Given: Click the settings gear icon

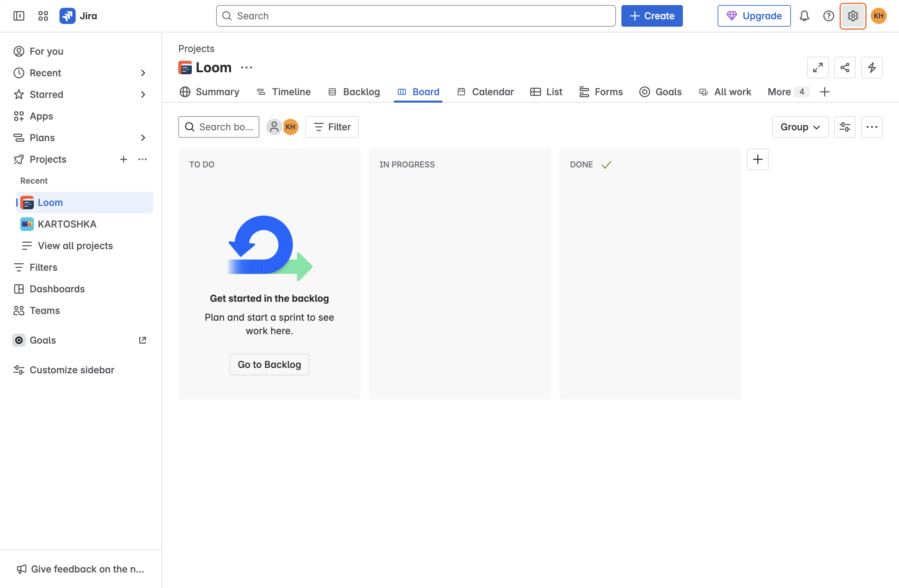Looking at the screenshot, I should coord(852,16).
